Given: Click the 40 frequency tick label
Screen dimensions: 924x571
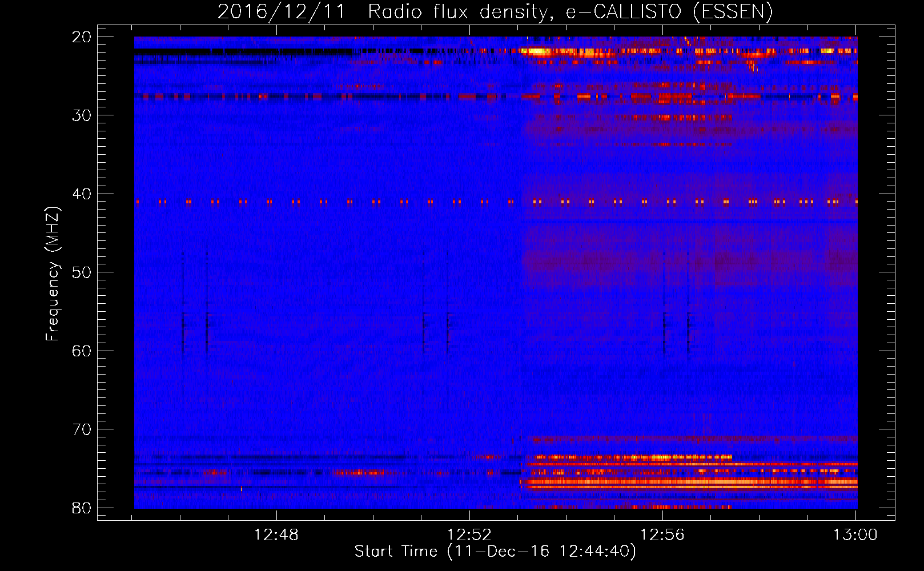Looking at the screenshot, I should [x=82, y=194].
